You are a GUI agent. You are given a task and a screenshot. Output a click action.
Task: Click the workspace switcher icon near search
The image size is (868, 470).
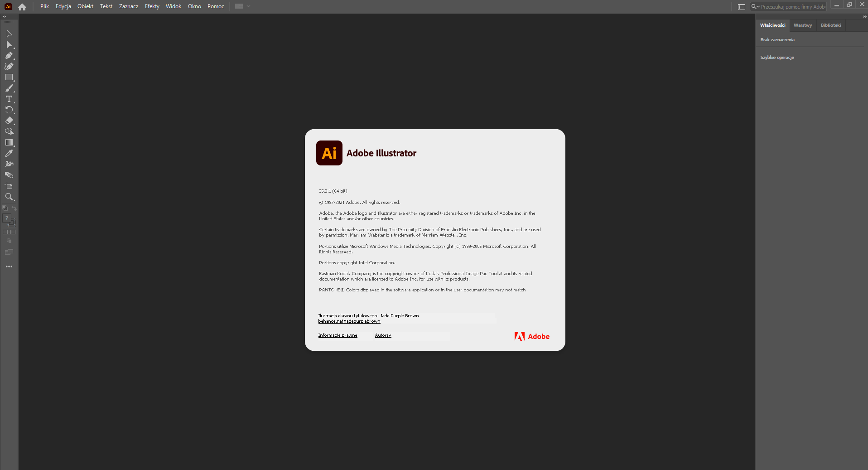(x=742, y=7)
